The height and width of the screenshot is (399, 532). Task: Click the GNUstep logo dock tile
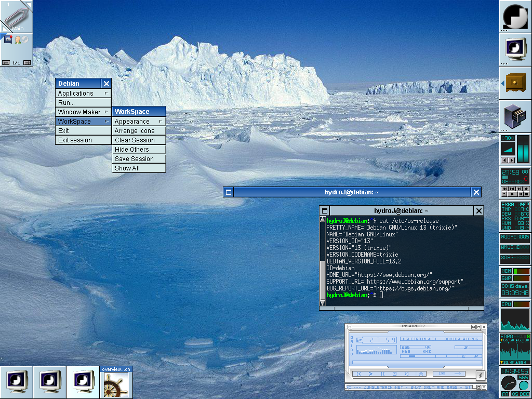click(x=515, y=17)
